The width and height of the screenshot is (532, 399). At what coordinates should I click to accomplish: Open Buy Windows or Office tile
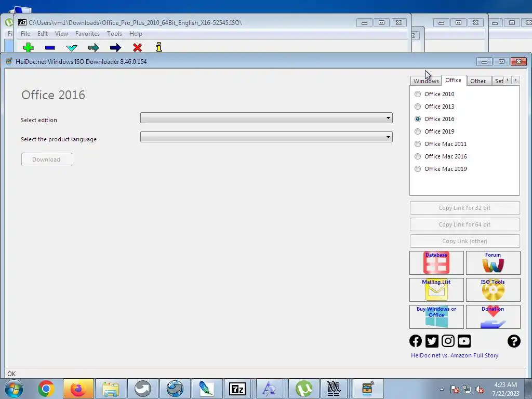click(436, 316)
